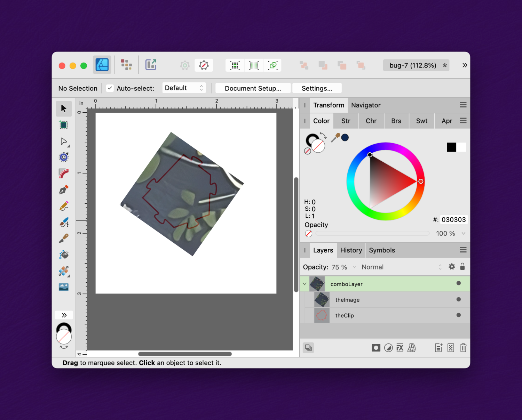Select the Artboard tool
This screenshot has height=420, width=522.
64,125
